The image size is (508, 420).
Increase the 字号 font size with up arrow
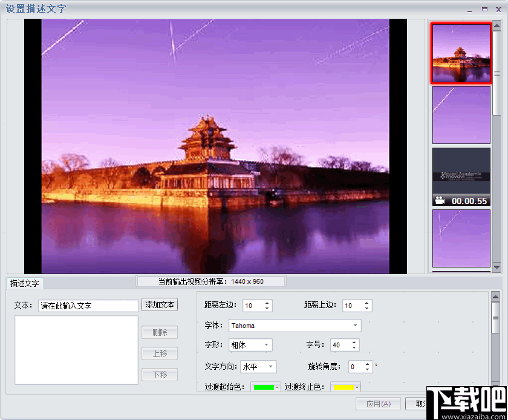[353, 342]
